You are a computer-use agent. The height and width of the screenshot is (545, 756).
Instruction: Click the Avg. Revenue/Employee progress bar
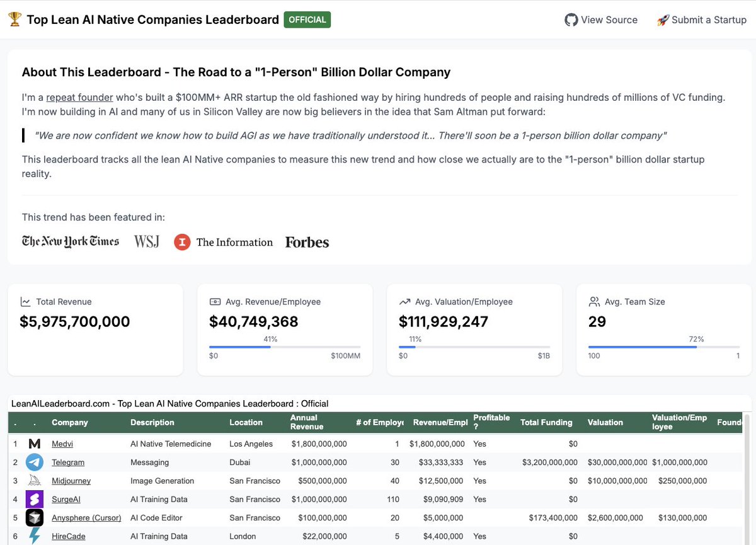pyautogui.click(x=285, y=347)
